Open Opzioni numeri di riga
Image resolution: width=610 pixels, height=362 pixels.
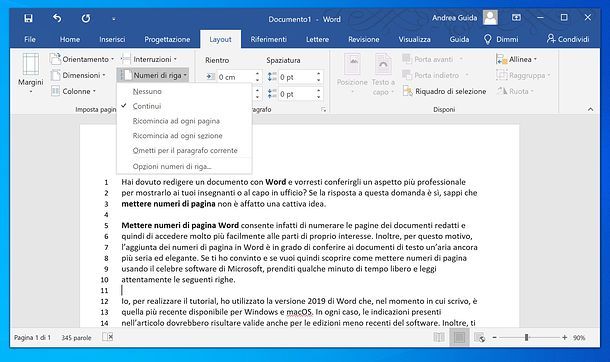pyautogui.click(x=172, y=166)
